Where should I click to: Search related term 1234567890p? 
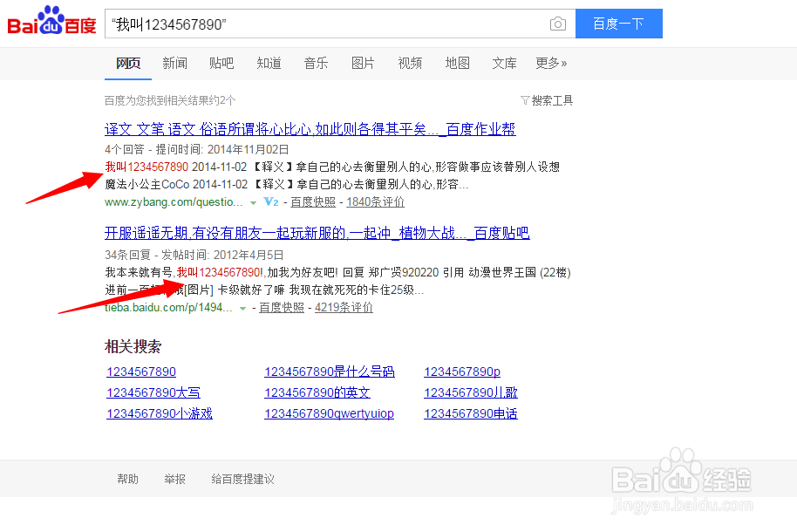(x=462, y=372)
